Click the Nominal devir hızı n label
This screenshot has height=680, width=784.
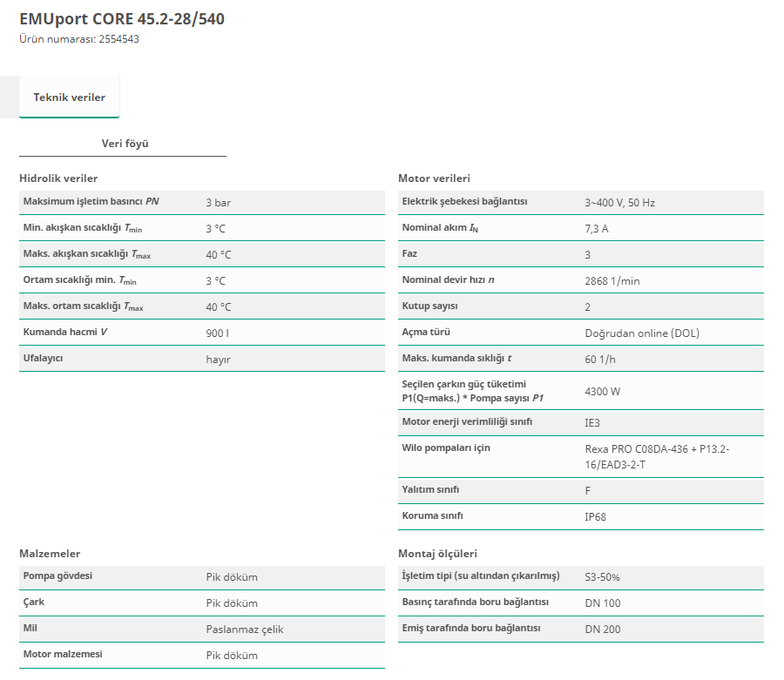[448, 279]
